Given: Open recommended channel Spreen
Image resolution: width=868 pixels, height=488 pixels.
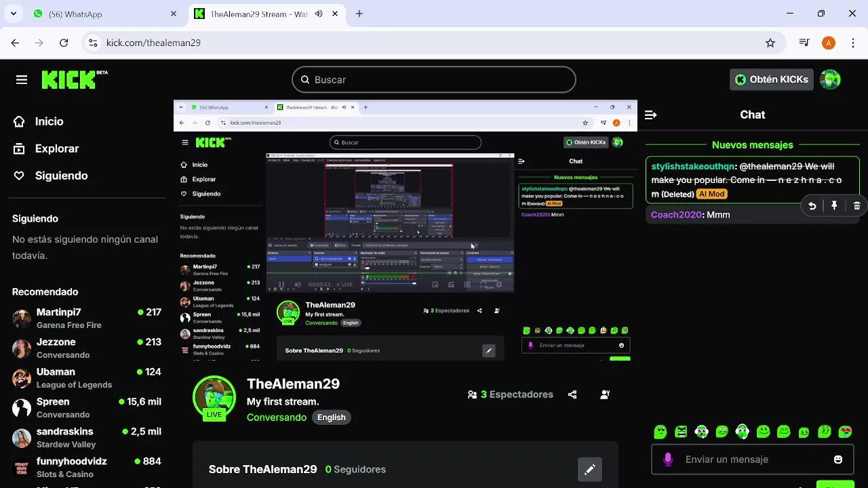Looking at the screenshot, I should (87, 407).
